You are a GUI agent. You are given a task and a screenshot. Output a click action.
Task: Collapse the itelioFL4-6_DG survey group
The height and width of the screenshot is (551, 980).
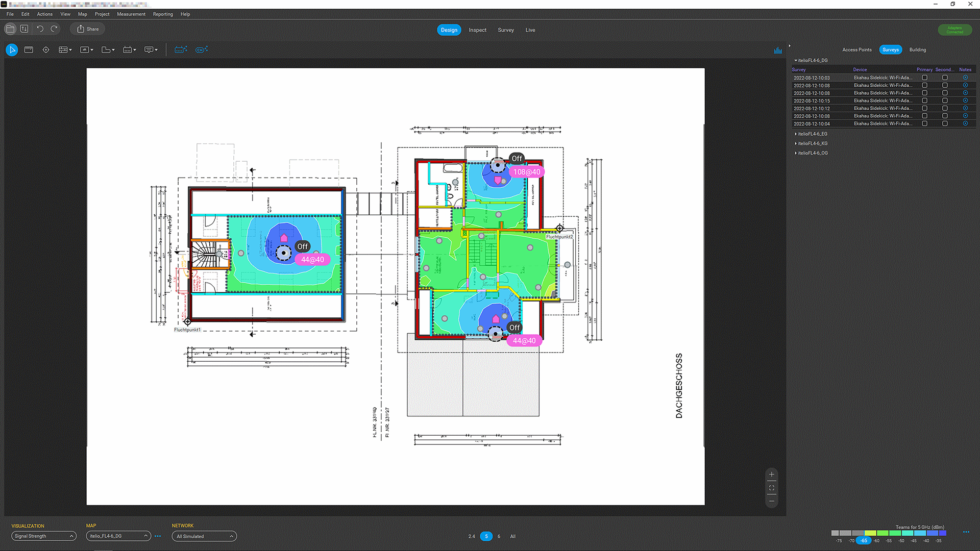[x=795, y=60]
